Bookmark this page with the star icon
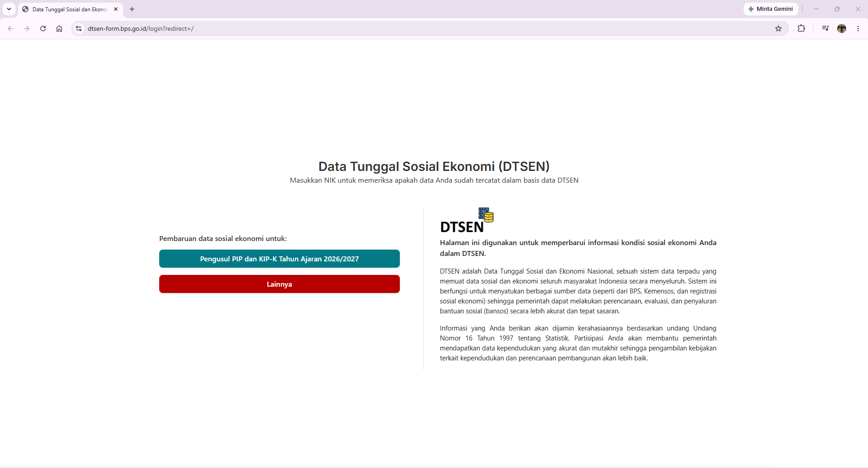868x468 pixels. [x=778, y=28]
